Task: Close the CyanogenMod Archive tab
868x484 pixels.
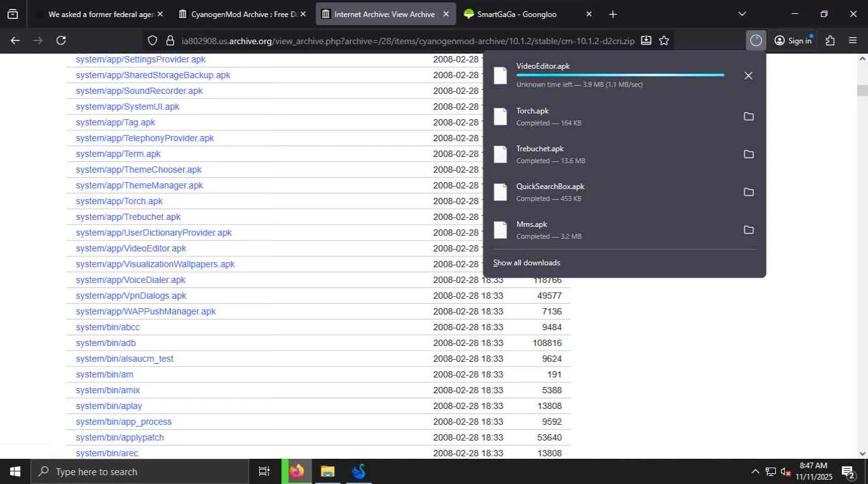Action: pyautogui.click(x=303, y=14)
